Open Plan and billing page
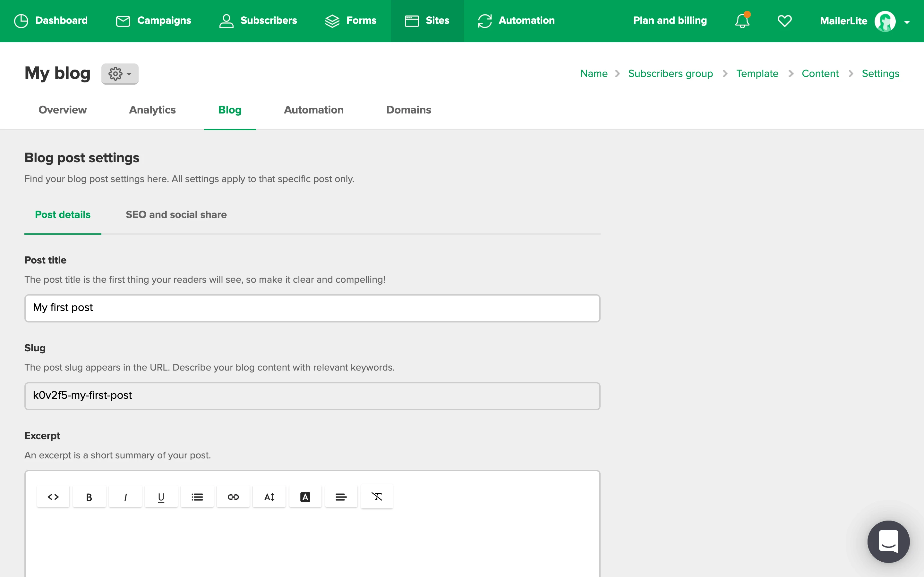Screen dimensions: 924x577 pos(670,21)
